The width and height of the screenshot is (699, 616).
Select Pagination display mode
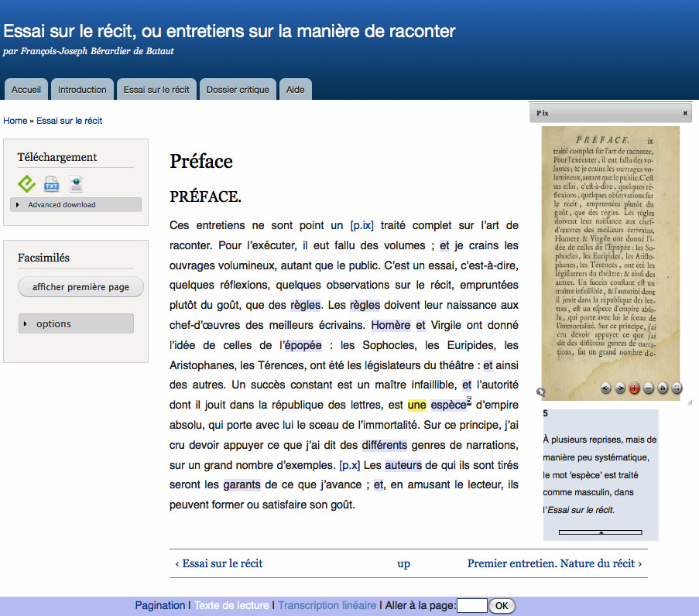coord(160,605)
